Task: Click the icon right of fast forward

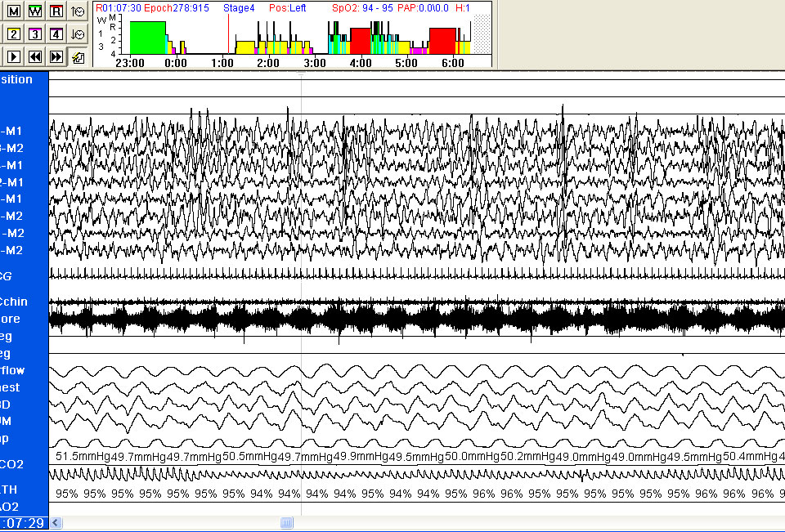Action: click(x=78, y=56)
